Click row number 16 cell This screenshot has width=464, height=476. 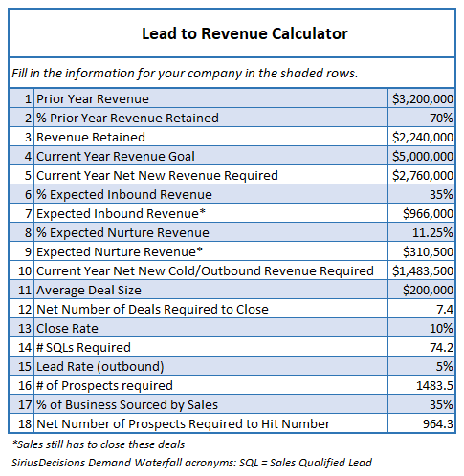[21, 385]
